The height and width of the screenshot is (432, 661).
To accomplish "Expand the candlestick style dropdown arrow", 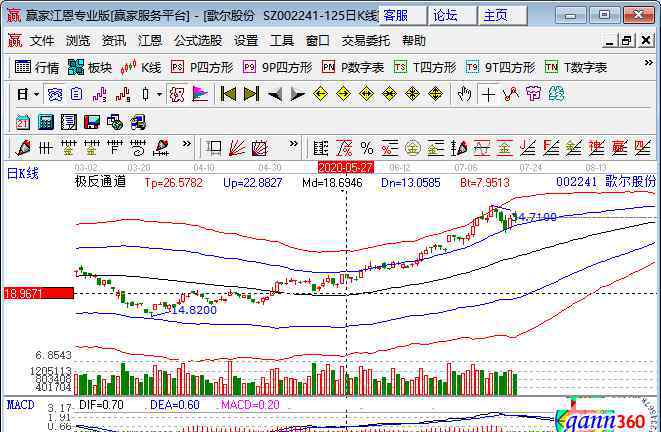I will [160, 94].
